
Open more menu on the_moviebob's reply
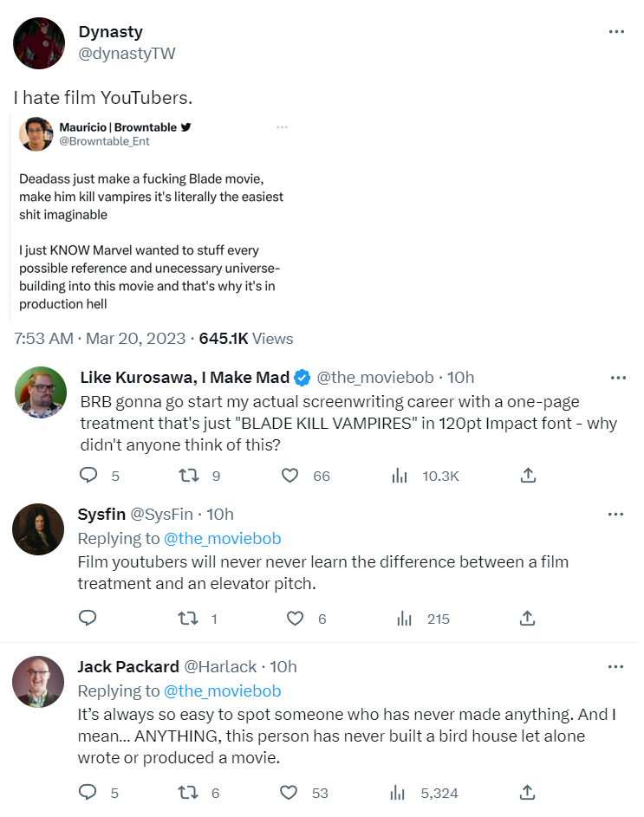coord(618,378)
